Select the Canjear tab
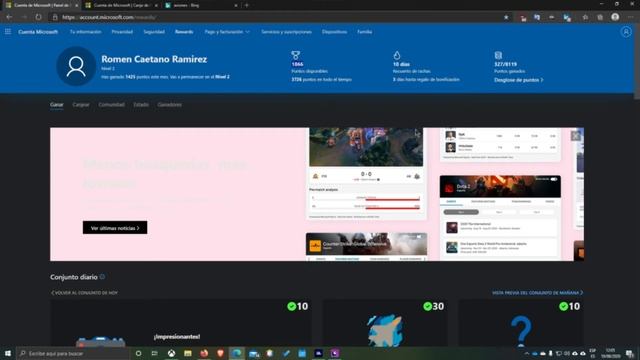The width and height of the screenshot is (640, 360). pos(81,105)
